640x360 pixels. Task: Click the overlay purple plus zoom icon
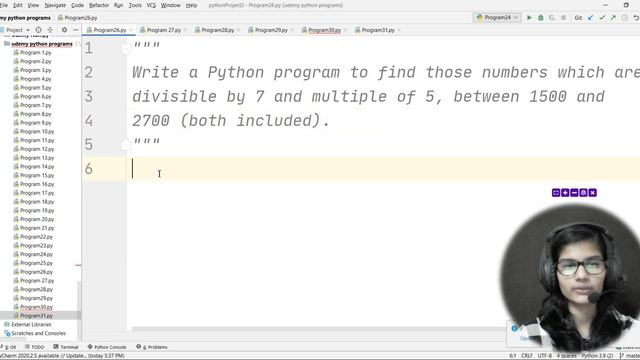tap(565, 193)
